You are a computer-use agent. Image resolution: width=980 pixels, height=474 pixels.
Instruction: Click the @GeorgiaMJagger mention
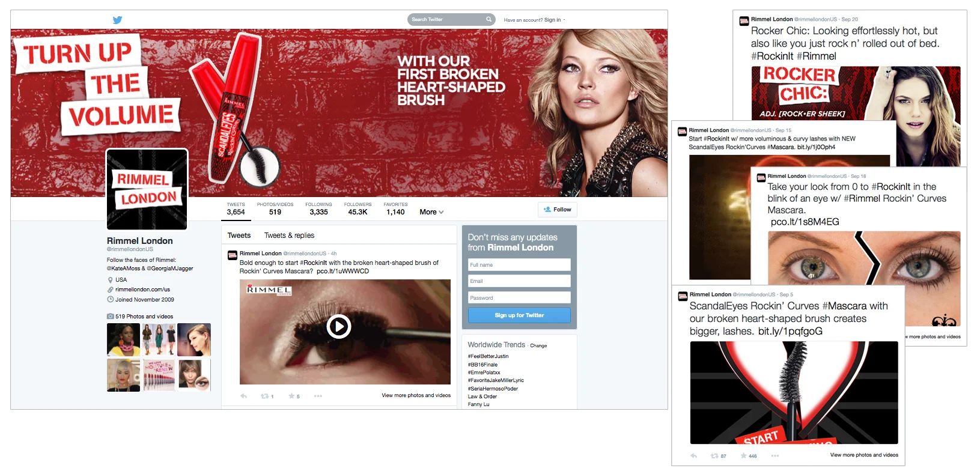tap(170, 269)
